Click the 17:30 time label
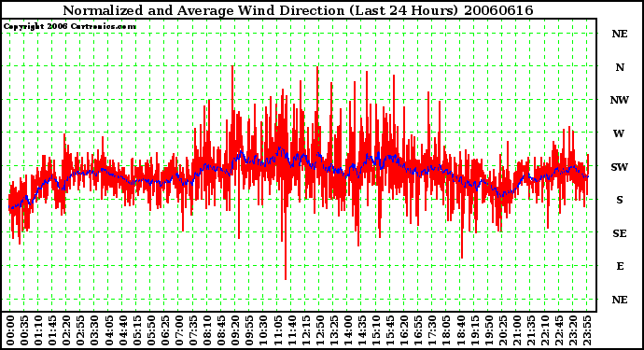This screenshot has height=350, width=644. coord(432,330)
